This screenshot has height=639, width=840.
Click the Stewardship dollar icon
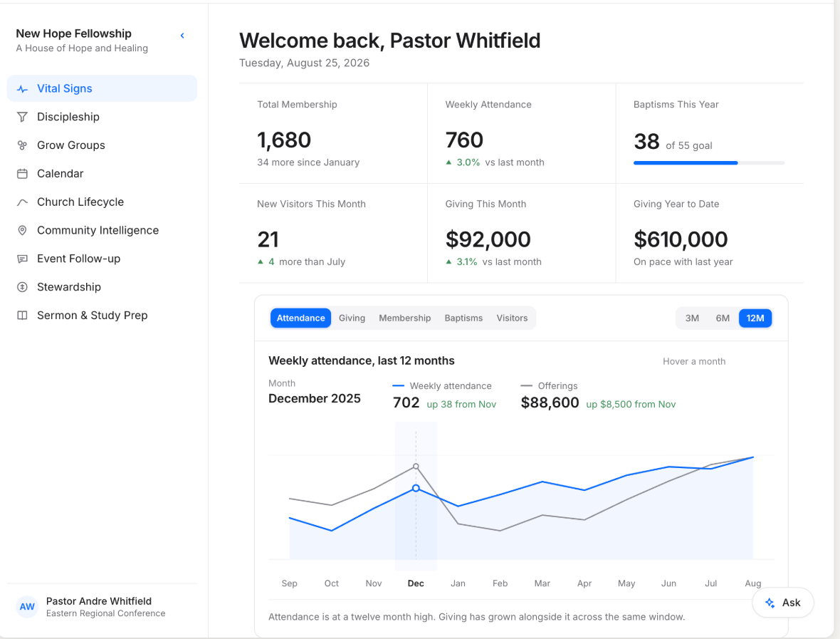click(22, 287)
